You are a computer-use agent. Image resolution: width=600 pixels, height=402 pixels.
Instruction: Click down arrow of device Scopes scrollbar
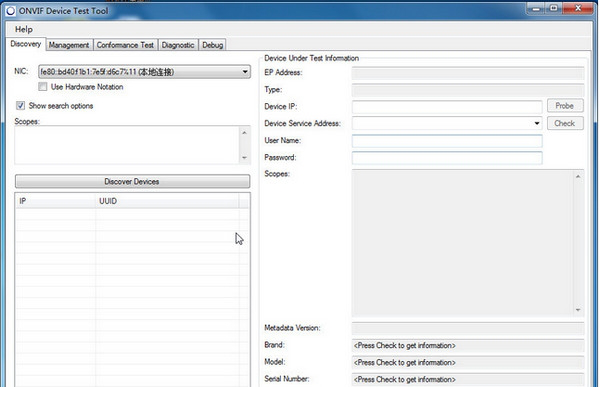coord(578,310)
